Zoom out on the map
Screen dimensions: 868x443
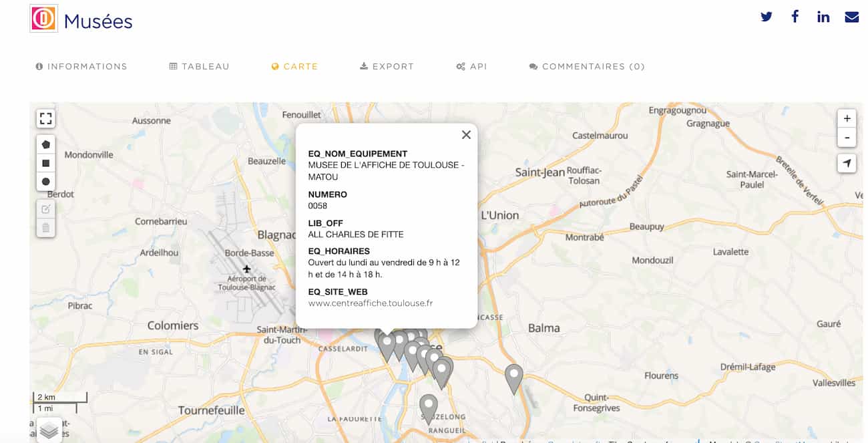847,138
